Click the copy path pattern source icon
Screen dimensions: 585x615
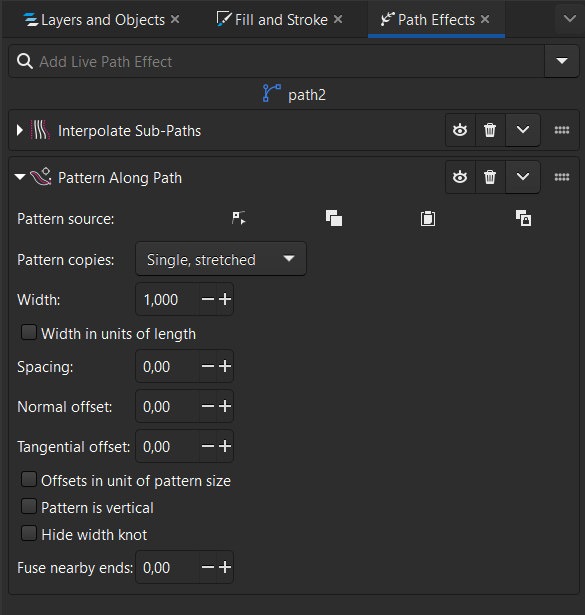tap(334, 218)
